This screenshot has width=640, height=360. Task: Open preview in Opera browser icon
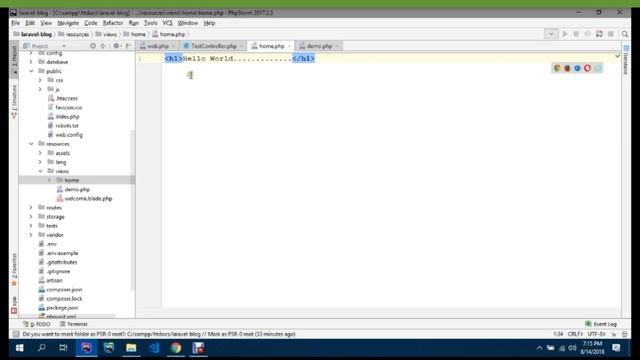pos(587,68)
